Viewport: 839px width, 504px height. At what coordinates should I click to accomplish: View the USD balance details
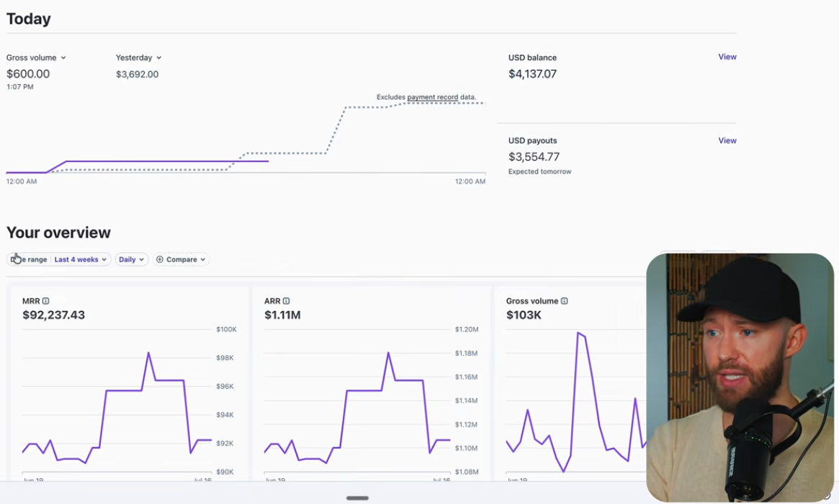(x=727, y=57)
